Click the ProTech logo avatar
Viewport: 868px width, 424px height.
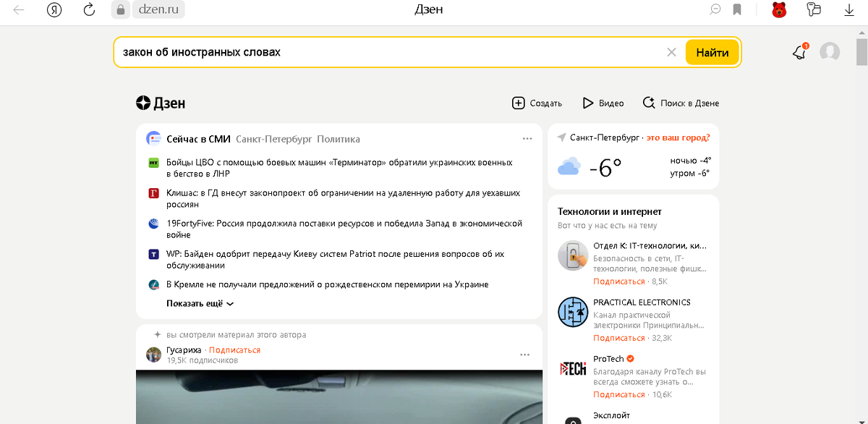[x=573, y=368]
